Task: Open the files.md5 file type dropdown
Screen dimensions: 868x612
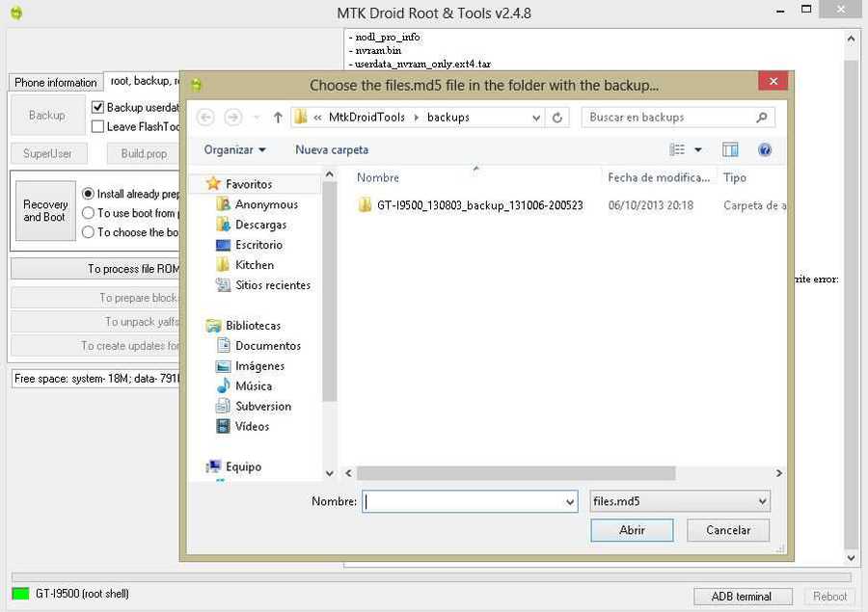Action: (762, 501)
